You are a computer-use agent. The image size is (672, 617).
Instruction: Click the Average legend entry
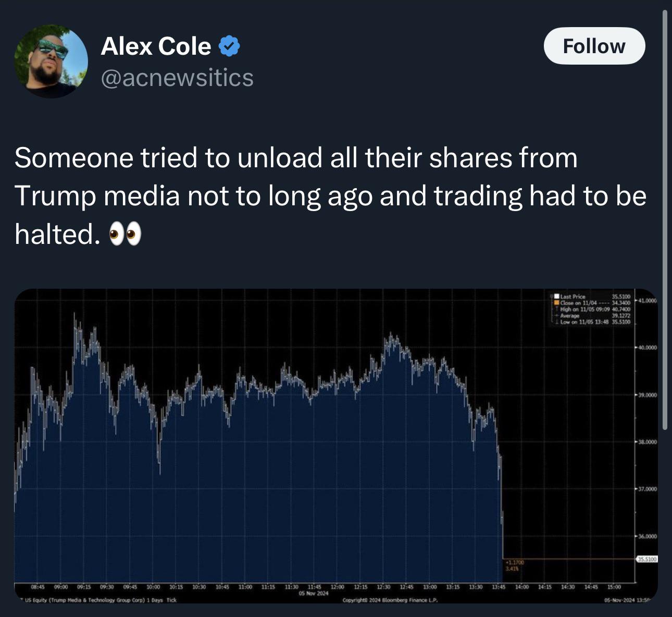[x=569, y=316]
